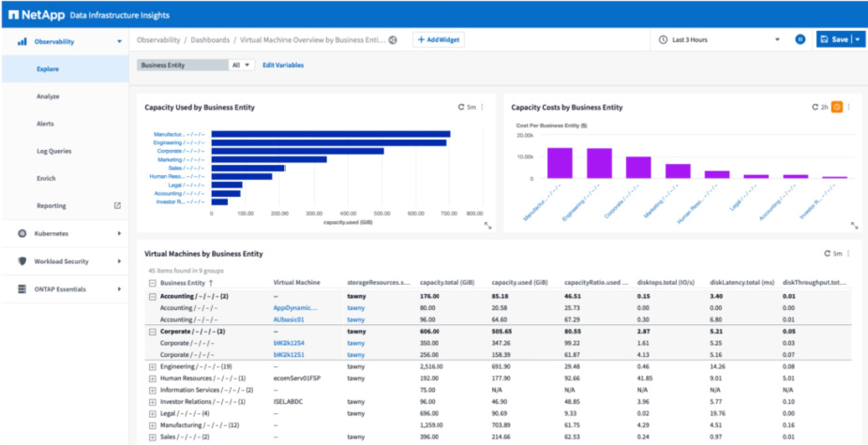This screenshot has width=868, height=445.
Task: Open the AppDynamic... virtual machine link
Action: click(295, 307)
